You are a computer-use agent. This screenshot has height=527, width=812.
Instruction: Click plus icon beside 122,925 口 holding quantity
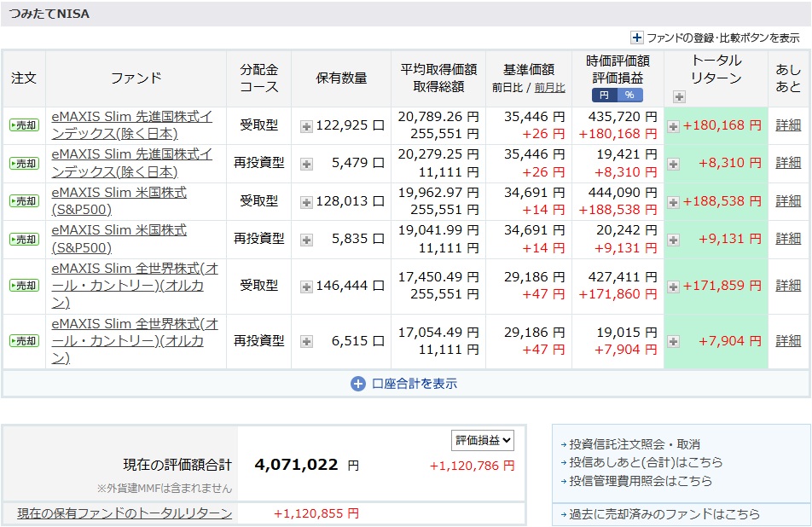(x=306, y=126)
